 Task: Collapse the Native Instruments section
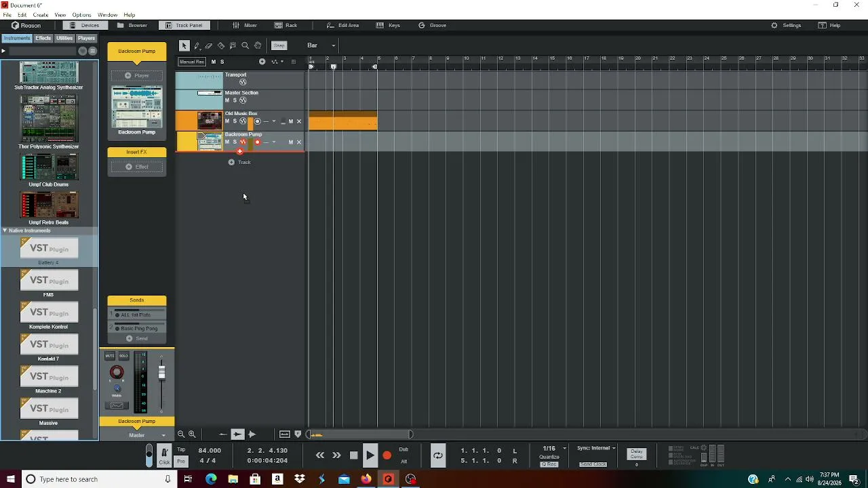pyautogui.click(x=5, y=230)
